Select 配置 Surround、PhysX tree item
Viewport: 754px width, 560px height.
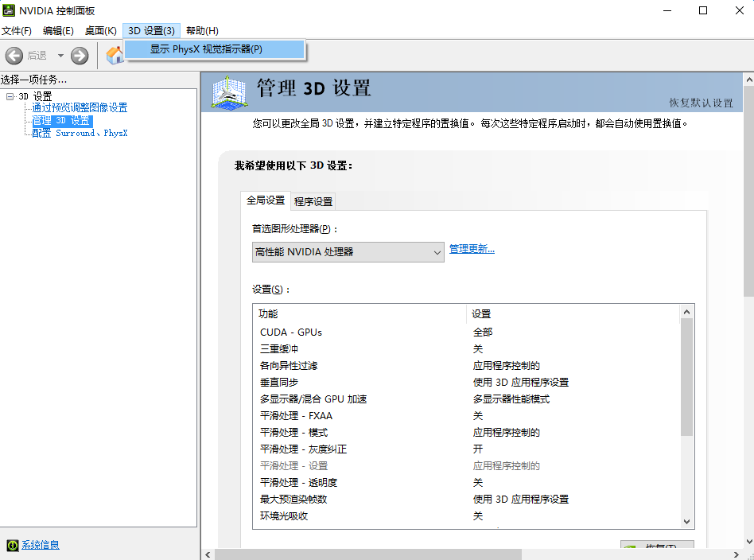click(x=80, y=133)
